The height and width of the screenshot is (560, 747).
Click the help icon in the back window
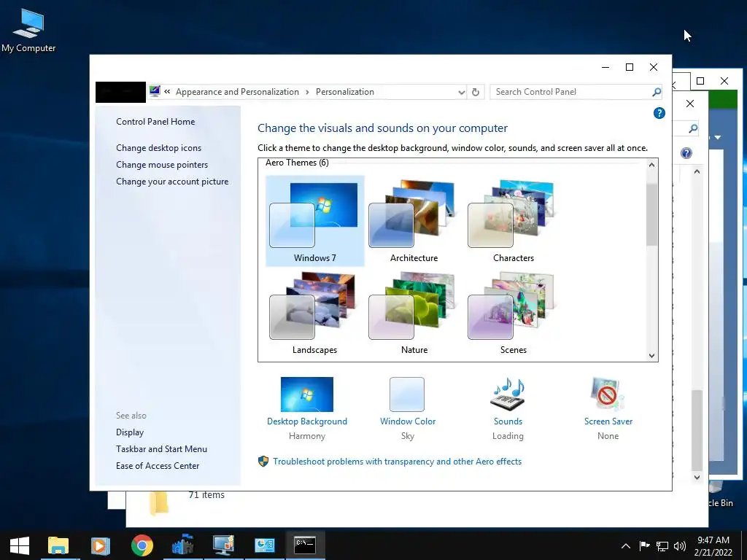point(686,153)
